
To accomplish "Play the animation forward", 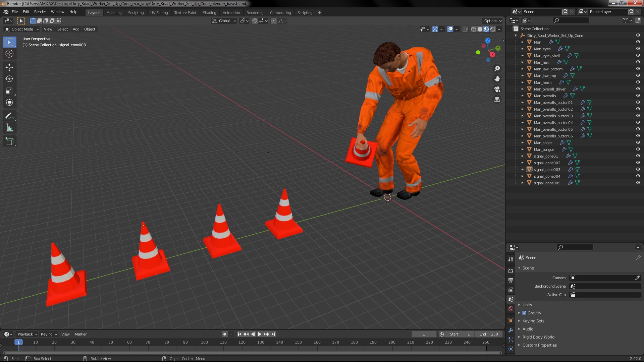I will click(x=259, y=334).
